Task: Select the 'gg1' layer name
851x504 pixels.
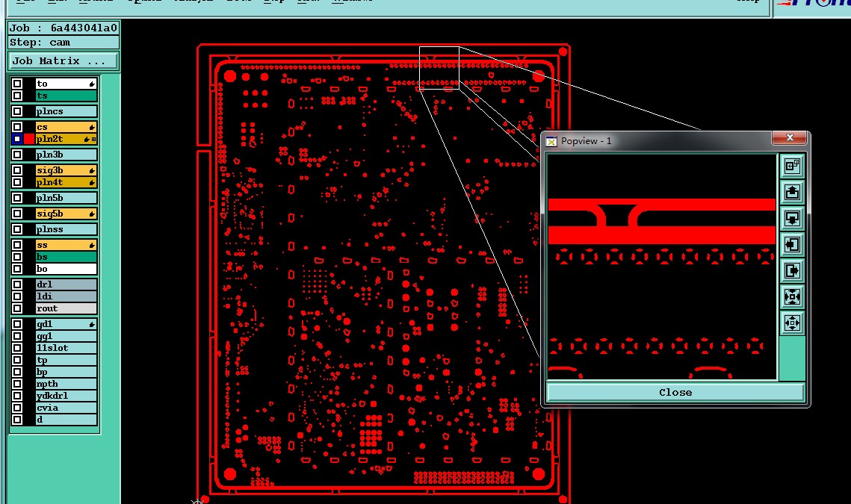Action: click(66, 336)
